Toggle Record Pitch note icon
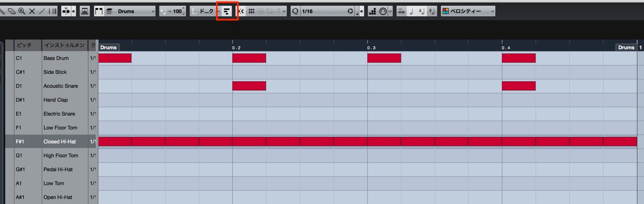 (x=411, y=11)
